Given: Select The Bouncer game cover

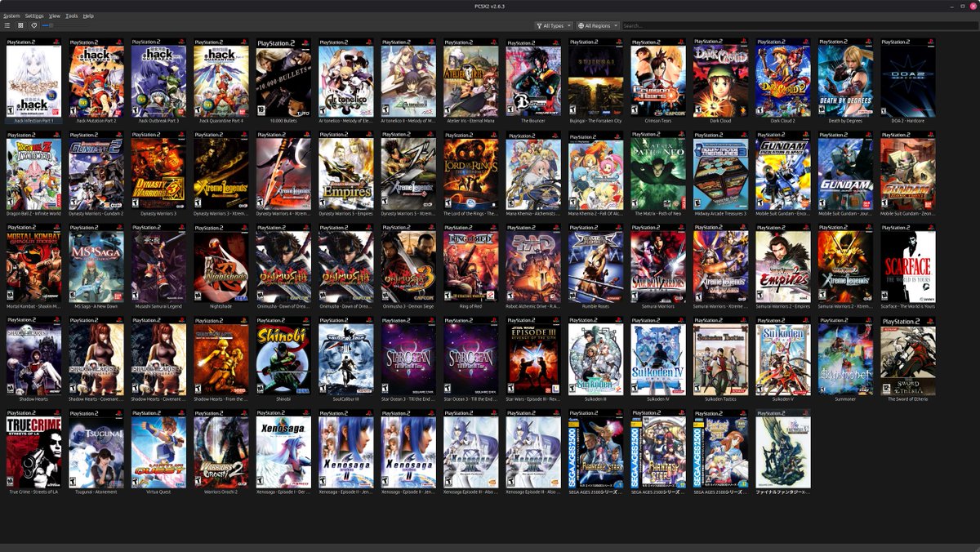Looking at the screenshot, I should (x=533, y=78).
